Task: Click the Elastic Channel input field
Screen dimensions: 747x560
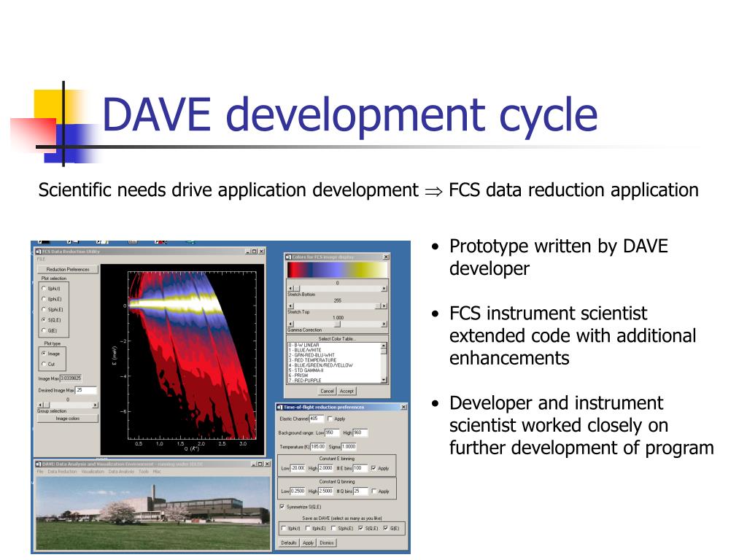Action: 317,419
